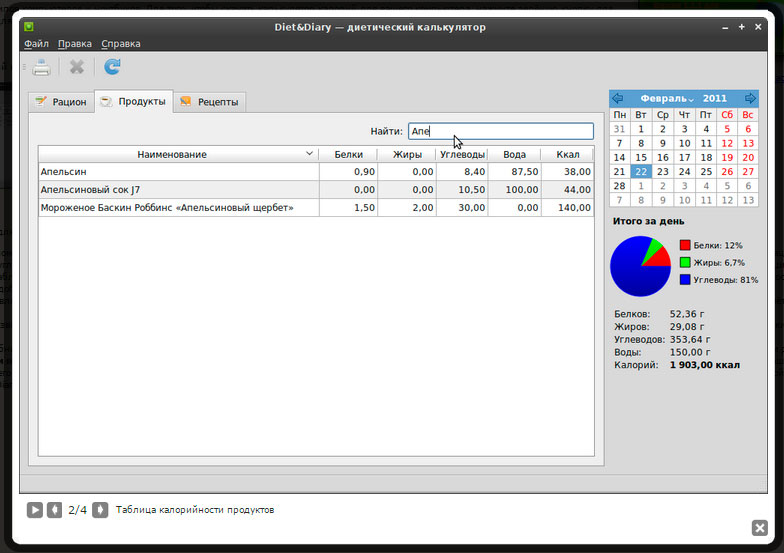Viewport: 784px width, 553px height.
Task: Switch to the Рецепты tab
Action: coord(209,102)
